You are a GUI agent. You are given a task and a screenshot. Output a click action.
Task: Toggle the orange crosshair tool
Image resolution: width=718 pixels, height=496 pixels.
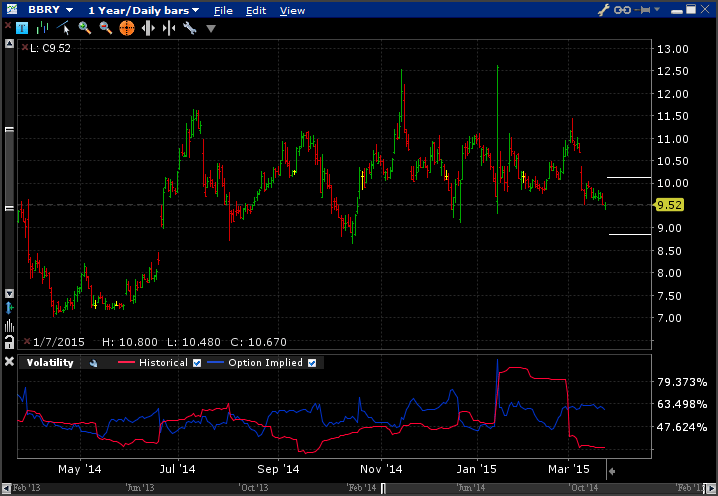[x=127, y=28]
